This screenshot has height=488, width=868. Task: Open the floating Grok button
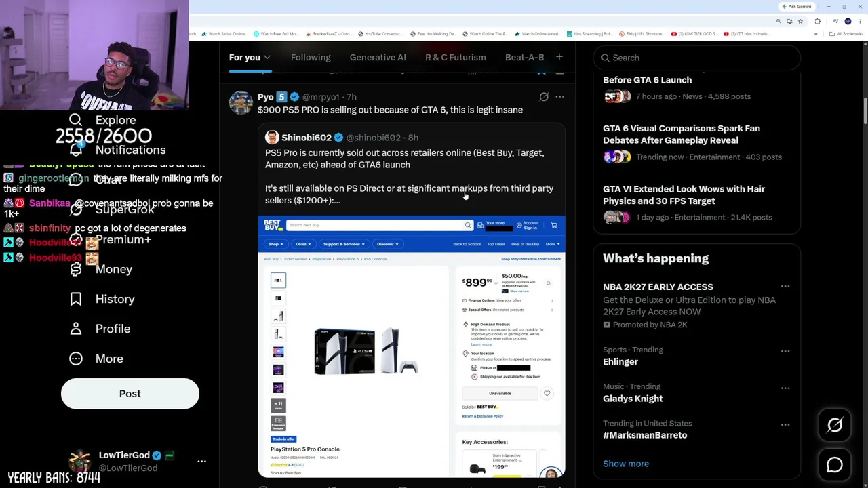pyautogui.click(x=835, y=425)
